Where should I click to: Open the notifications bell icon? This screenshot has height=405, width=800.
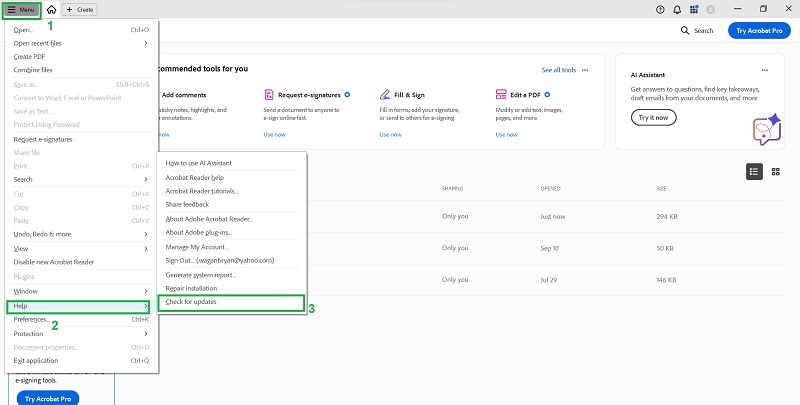(x=677, y=10)
